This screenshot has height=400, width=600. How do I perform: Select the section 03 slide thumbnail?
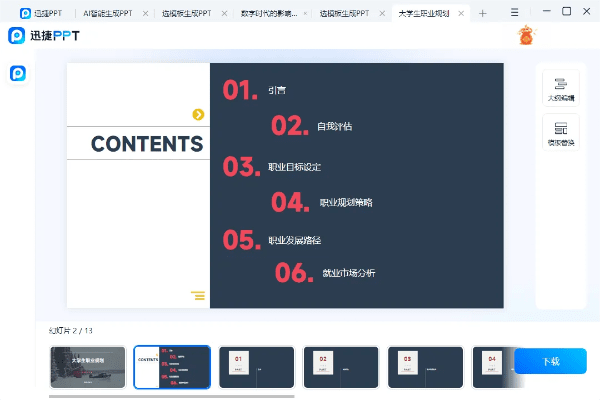(x=426, y=367)
